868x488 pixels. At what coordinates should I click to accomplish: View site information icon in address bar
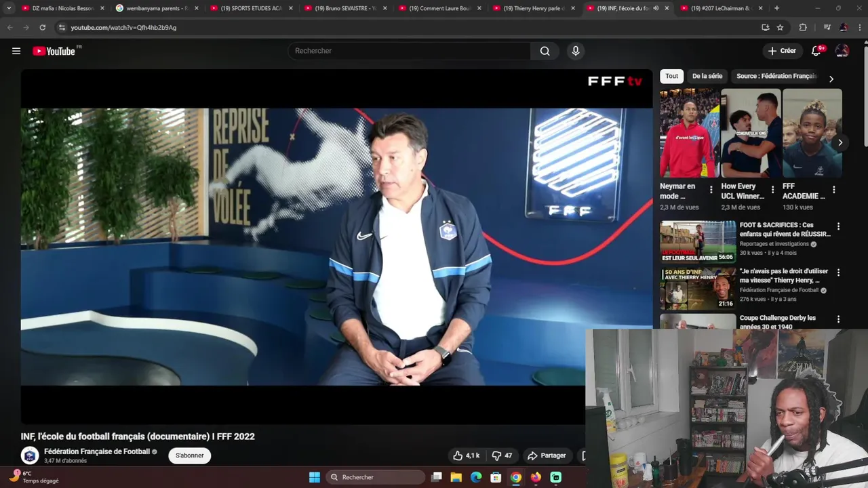[62, 27]
